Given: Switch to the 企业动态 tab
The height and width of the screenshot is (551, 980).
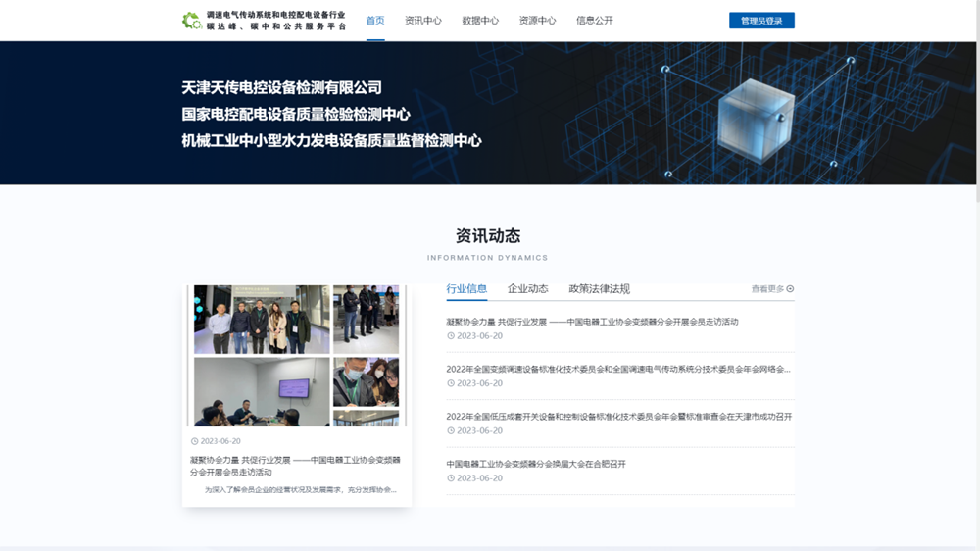Looking at the screenshot, I should click(527, 288).
